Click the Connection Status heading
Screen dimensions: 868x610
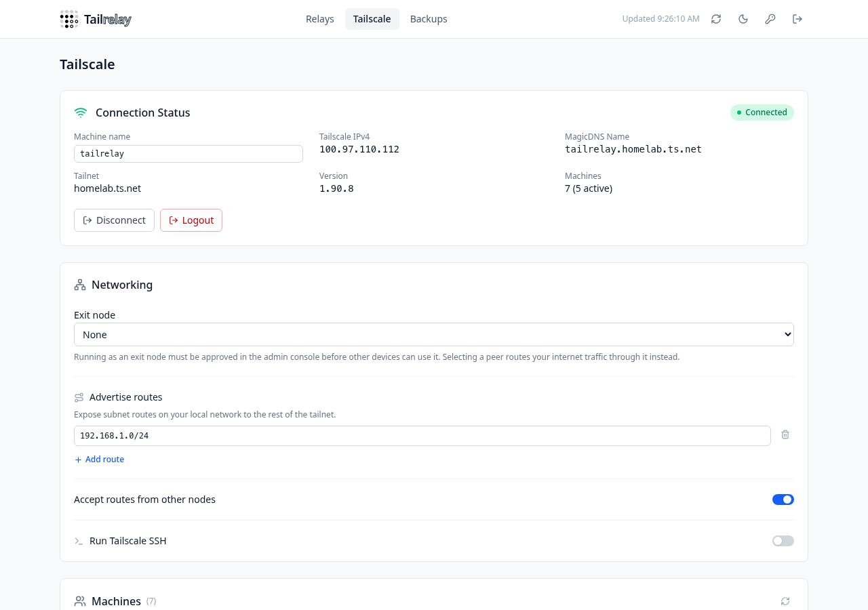click(x=143, y=113)
